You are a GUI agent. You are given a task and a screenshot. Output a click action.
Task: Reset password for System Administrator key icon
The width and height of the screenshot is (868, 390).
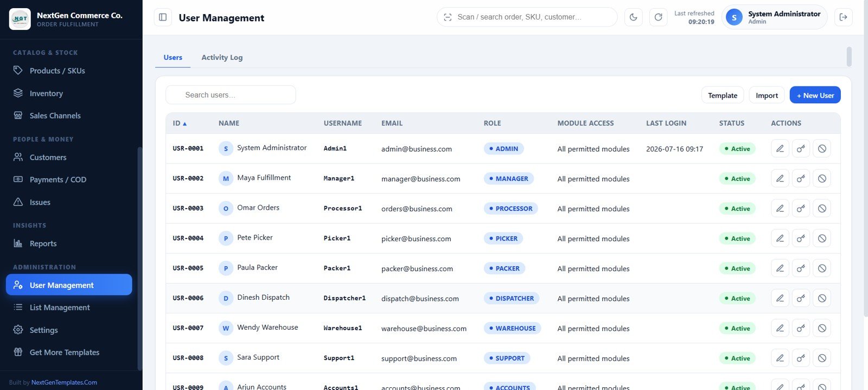coord(801,149)
